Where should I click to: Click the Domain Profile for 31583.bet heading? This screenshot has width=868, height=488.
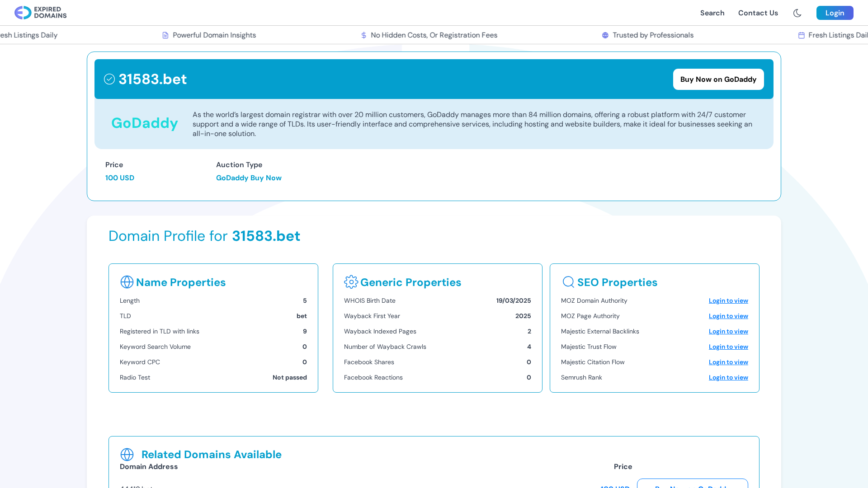point(204,236)
